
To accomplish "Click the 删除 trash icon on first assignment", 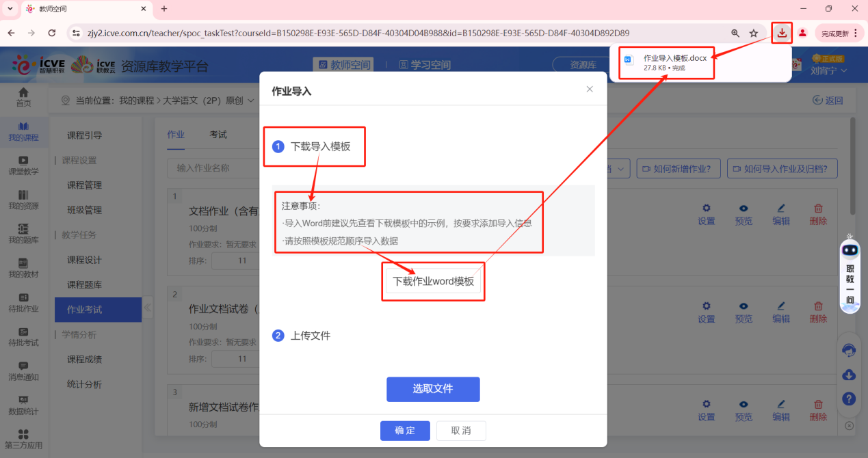I will pos(817,213).
